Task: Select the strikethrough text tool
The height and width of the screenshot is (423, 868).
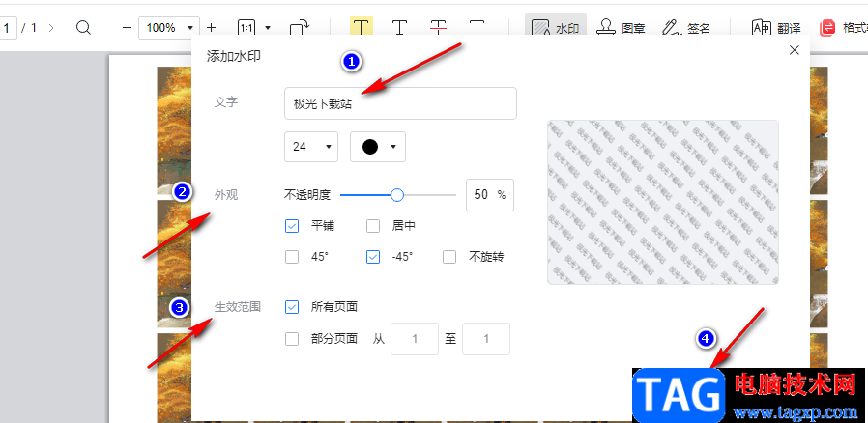Action: click(x=439, y=27)
